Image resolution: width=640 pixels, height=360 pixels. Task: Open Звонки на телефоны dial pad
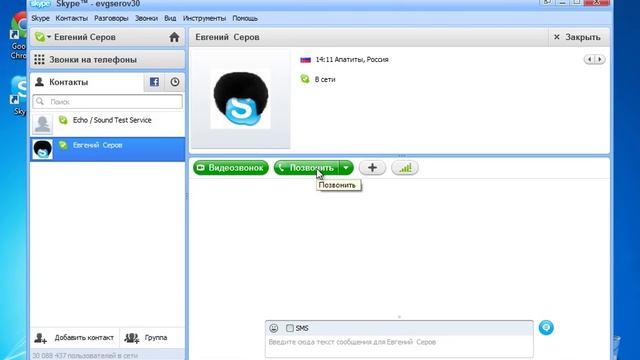tap(107, 60)
